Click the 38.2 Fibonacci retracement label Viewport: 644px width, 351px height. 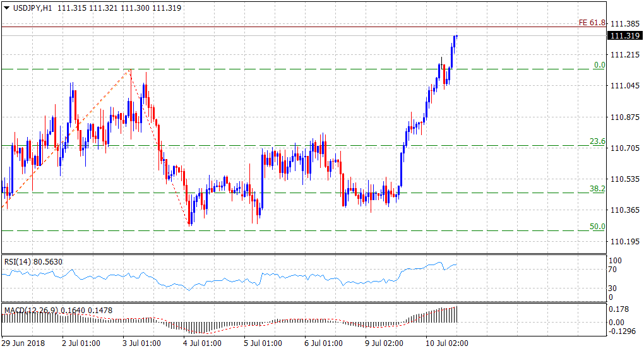click(597, 189)
